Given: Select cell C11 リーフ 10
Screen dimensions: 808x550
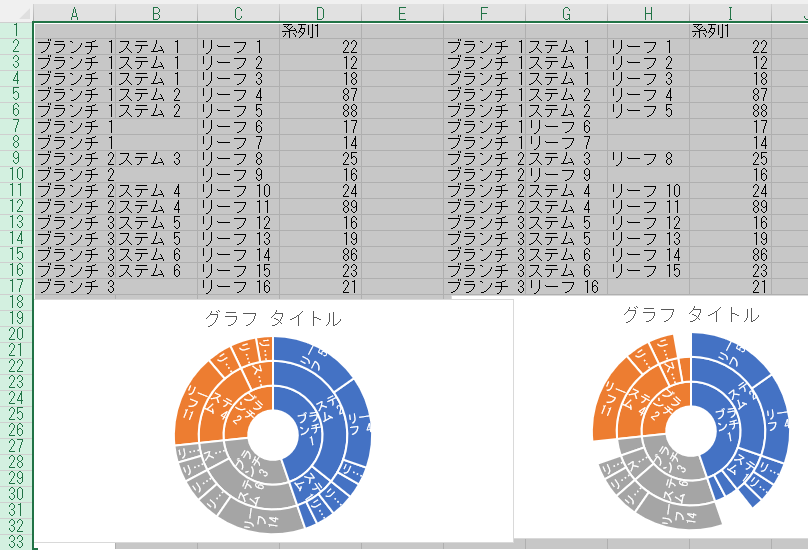Looking at the screenshot, I should (238, 191).
